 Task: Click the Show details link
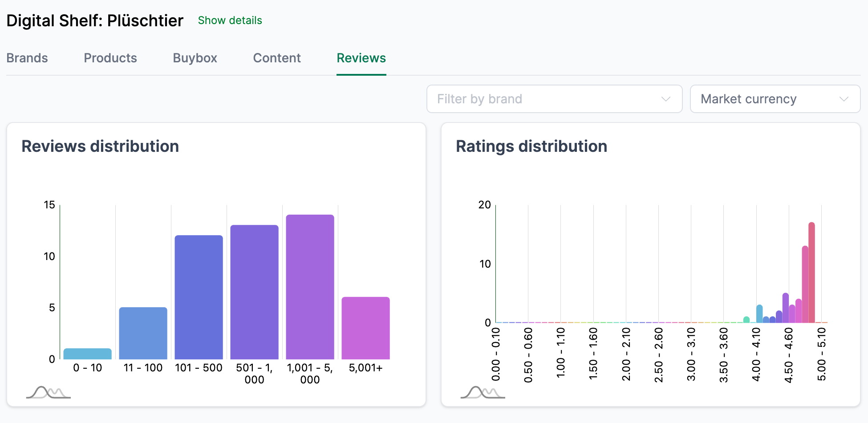pos(230,20)
